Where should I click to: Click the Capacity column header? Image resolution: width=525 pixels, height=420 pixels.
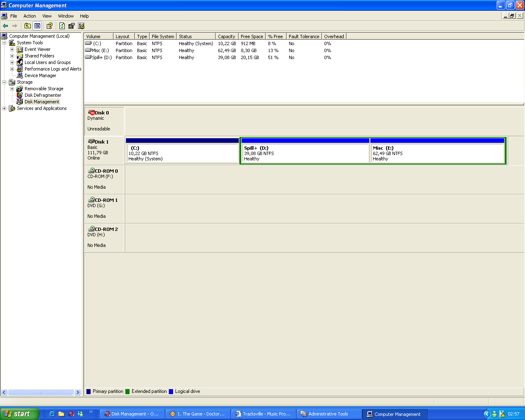226,37
